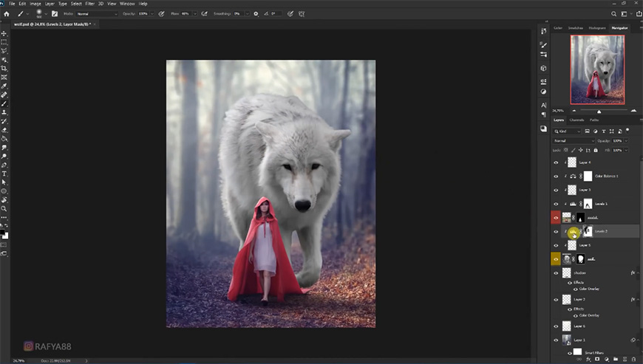
Task: Add a layer style with fx button
Action: point(588,359)
